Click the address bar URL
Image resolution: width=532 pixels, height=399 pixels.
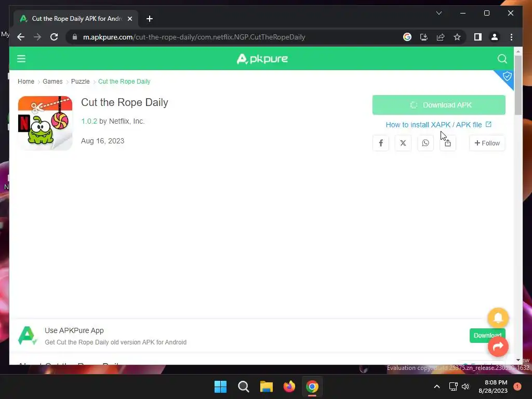[194, 37]
